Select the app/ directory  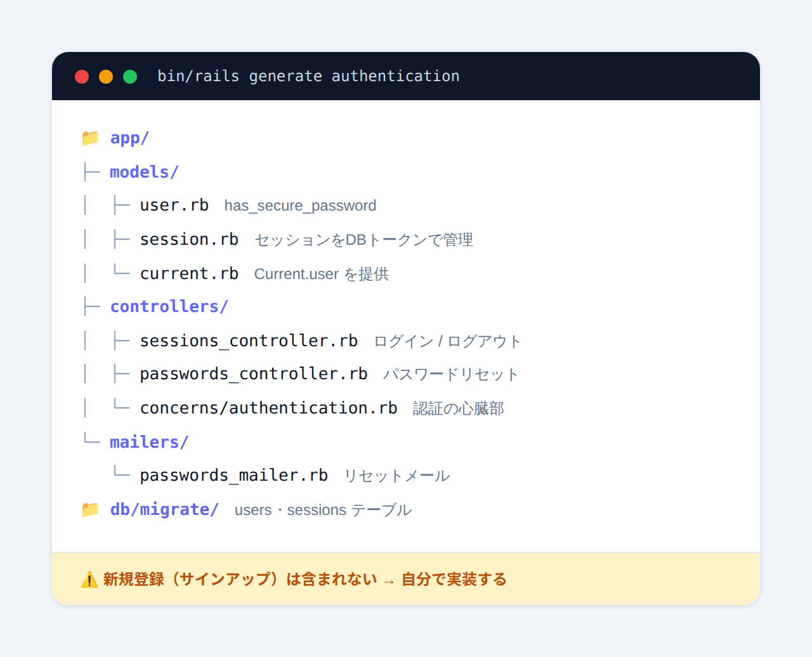[129, 138]
